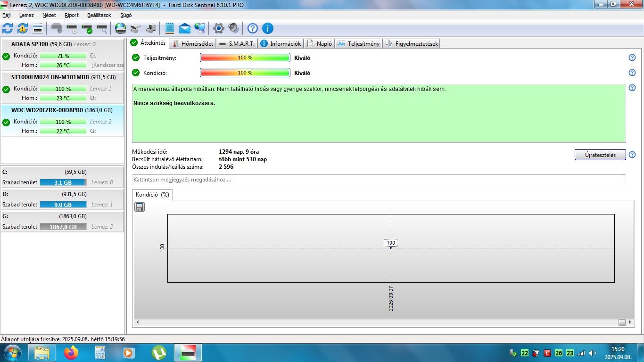644x362 pixels.
Task: Click the drive-to-computer icon in toolbar
Action: [151, 28]
